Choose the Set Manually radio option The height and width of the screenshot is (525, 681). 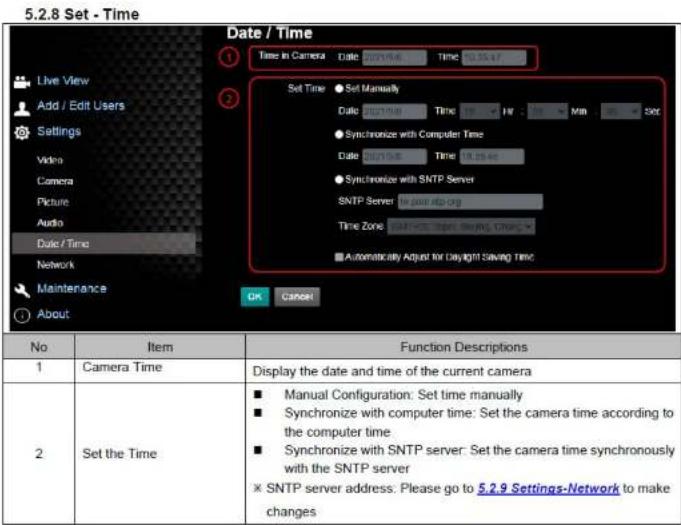(339, 89)
